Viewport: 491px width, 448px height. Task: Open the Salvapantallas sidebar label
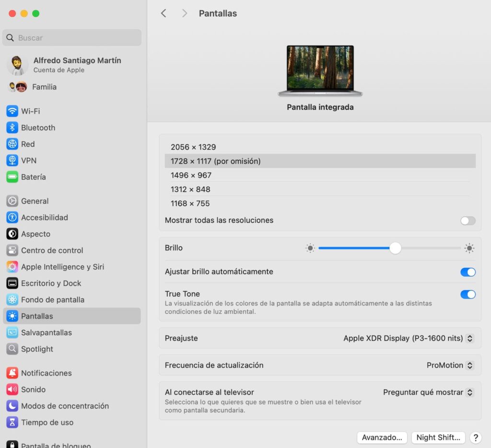pyautogui.click(x=47, y=332)
